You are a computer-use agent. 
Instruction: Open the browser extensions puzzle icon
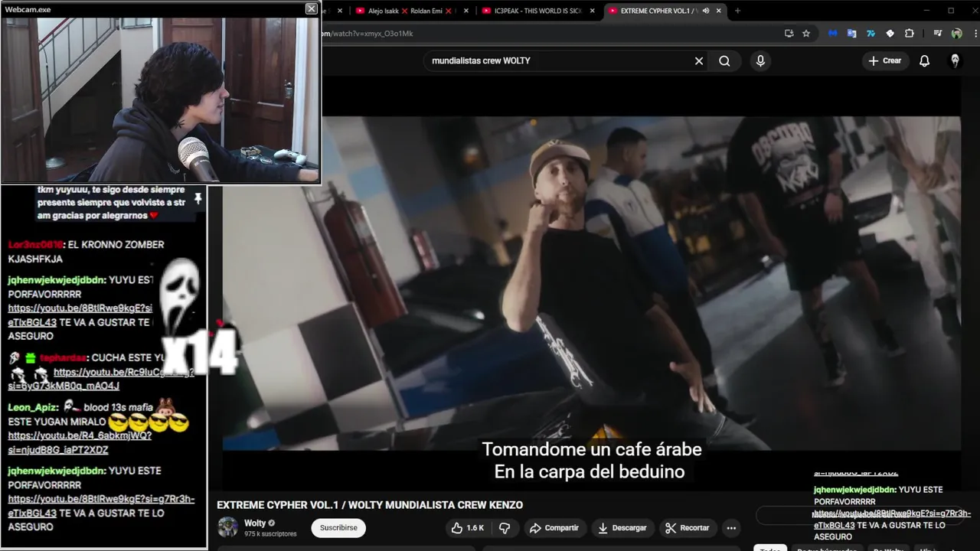(909, 33)
